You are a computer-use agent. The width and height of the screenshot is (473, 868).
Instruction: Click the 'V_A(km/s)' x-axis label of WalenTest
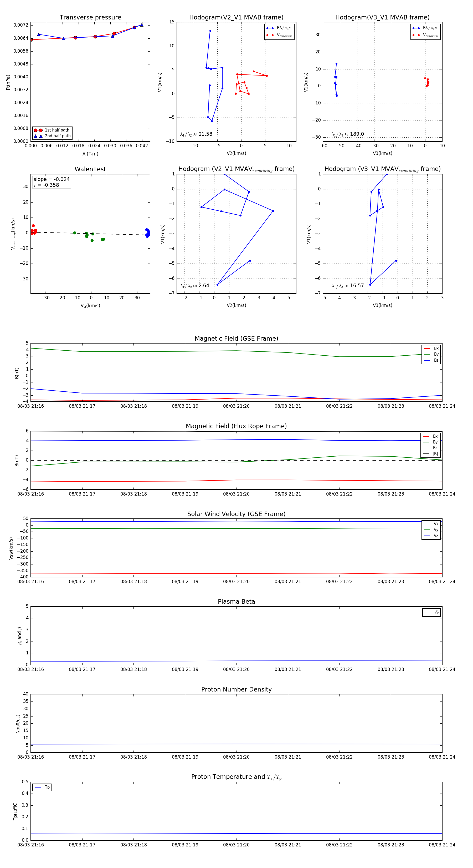(90, 306)
